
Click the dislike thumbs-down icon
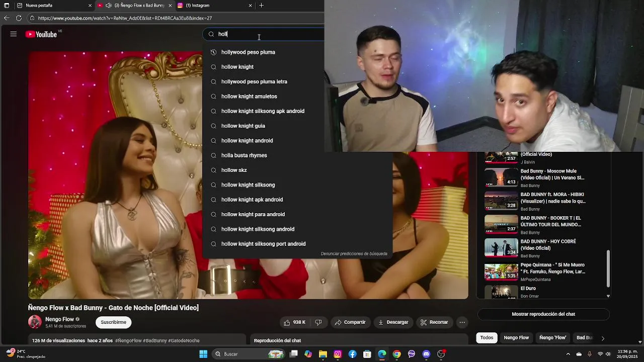pyautogui.click(x=318, y=322)
